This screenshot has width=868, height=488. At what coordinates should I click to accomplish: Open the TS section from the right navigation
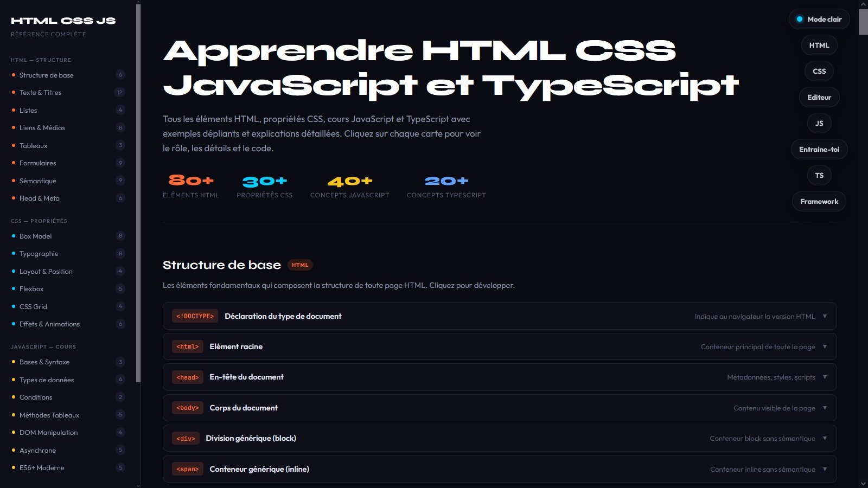(819, 175)
